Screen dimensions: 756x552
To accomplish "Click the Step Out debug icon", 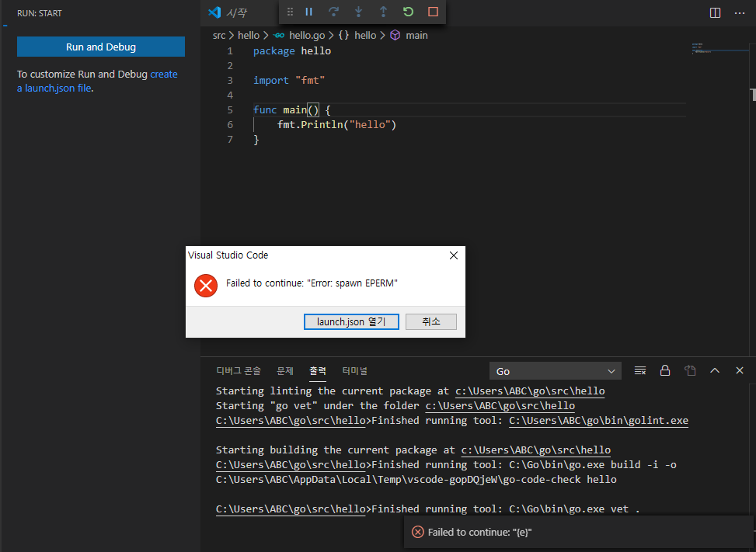I will (x=382, y=12).
